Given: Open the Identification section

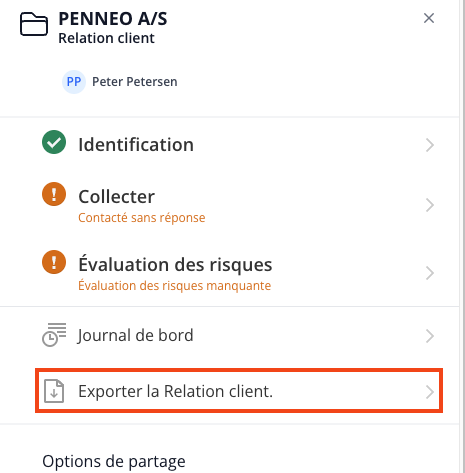Looking at the screenshot, I should tap(239, 144).
